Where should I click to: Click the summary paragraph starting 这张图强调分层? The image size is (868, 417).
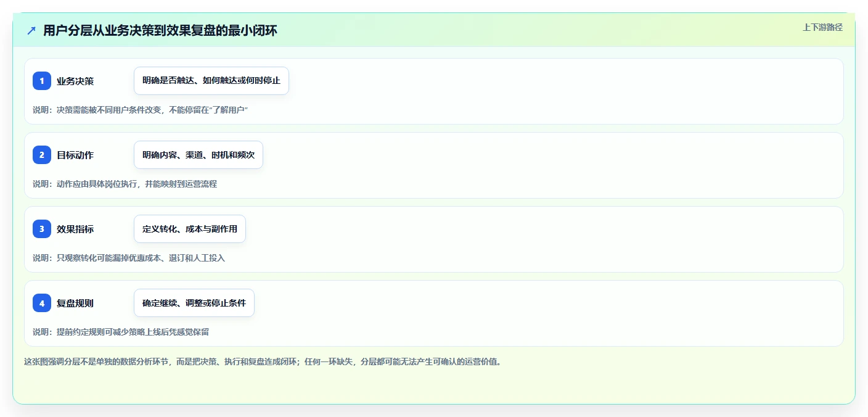(x=264, y=361)
